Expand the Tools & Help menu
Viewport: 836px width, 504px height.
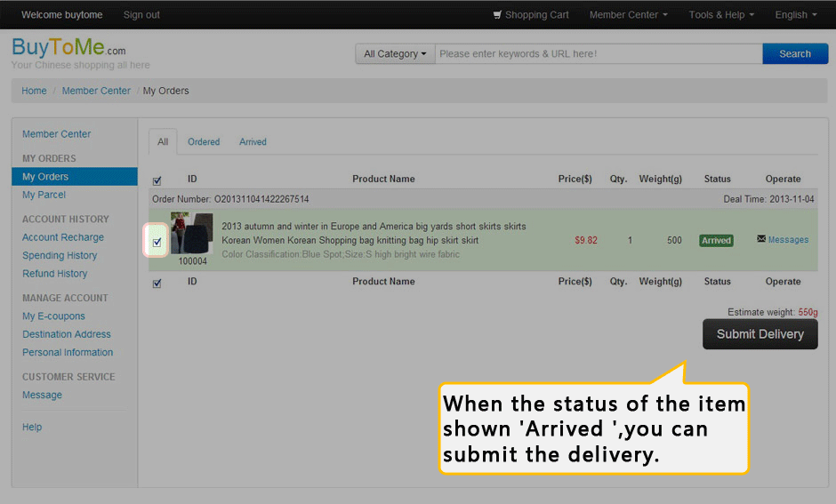pyautogui.click(x=720, y=15)
